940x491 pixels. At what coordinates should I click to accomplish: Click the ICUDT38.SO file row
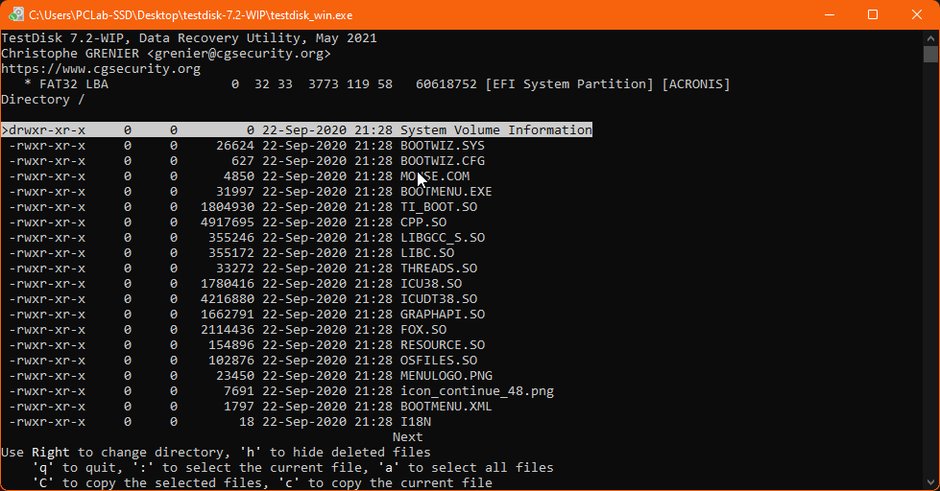point(243,299)
